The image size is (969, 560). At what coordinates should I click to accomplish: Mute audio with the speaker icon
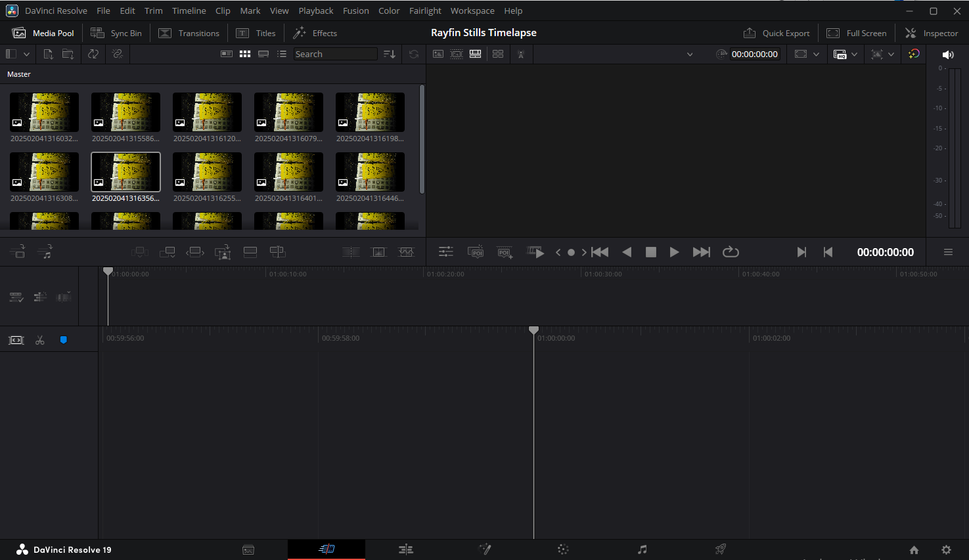[947, 54]
